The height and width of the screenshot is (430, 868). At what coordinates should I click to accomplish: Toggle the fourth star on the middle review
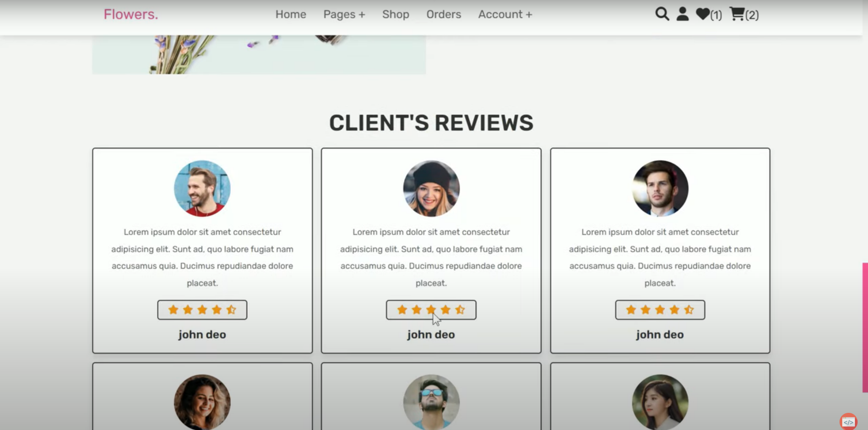tap(446, 310)
